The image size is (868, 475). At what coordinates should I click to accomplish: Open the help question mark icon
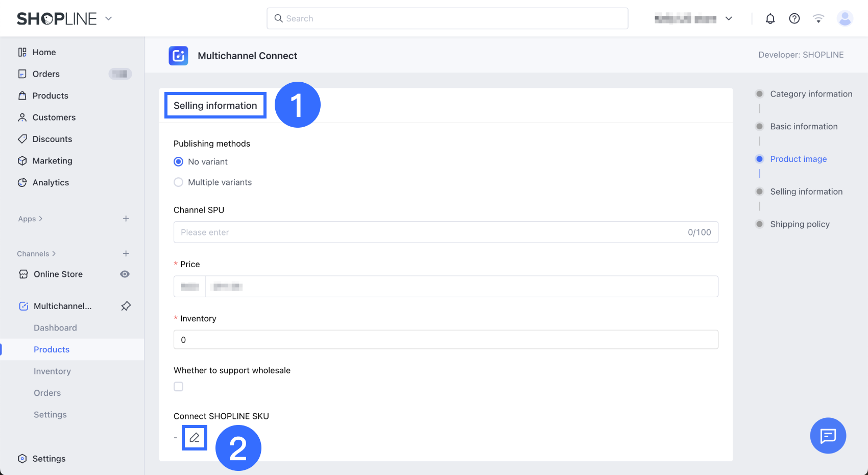(x=794, y=19)
